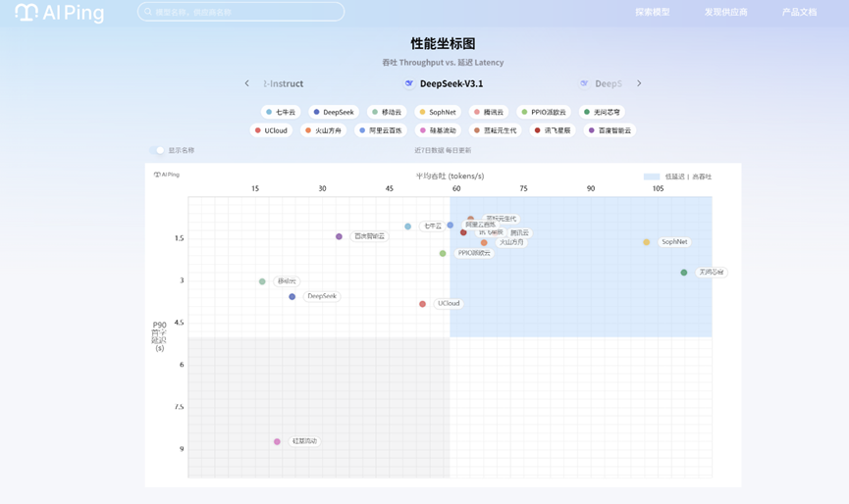Click the red UCloud data point in chart

pos(422,304)
